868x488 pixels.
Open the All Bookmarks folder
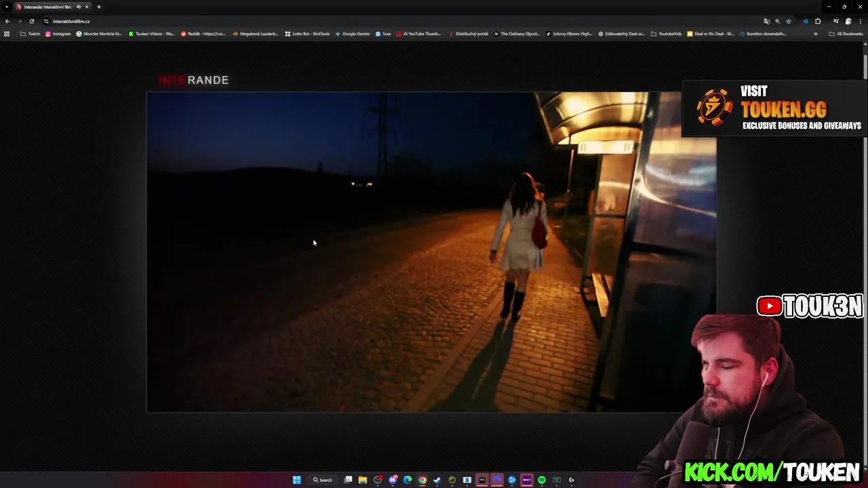(846, 33)
